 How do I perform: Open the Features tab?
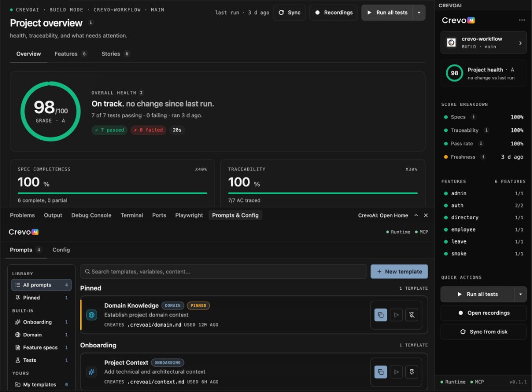(x=71, y=54)
